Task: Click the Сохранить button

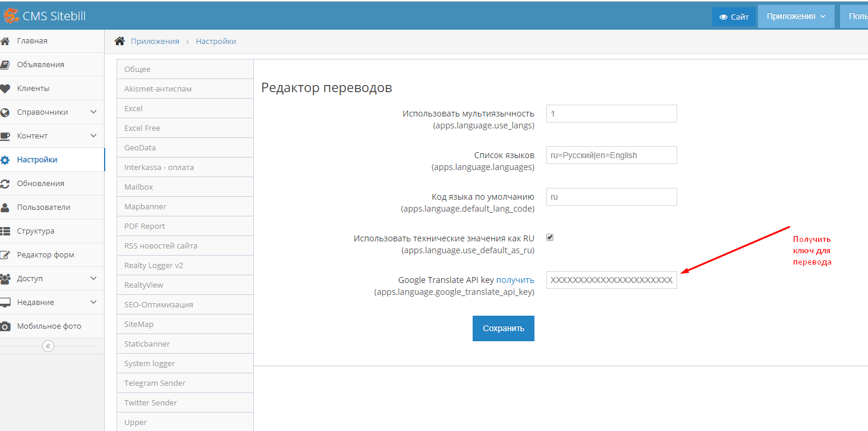Action: click(504, 328)
